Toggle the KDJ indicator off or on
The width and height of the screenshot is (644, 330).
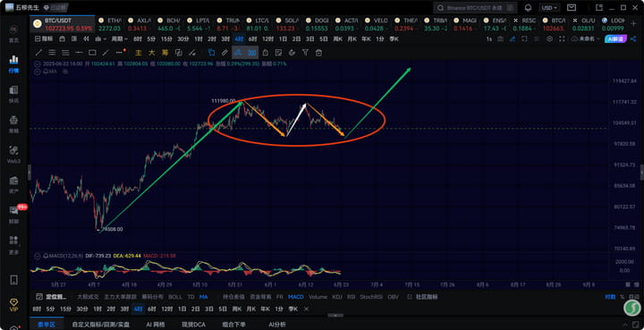tap(337, 297)
